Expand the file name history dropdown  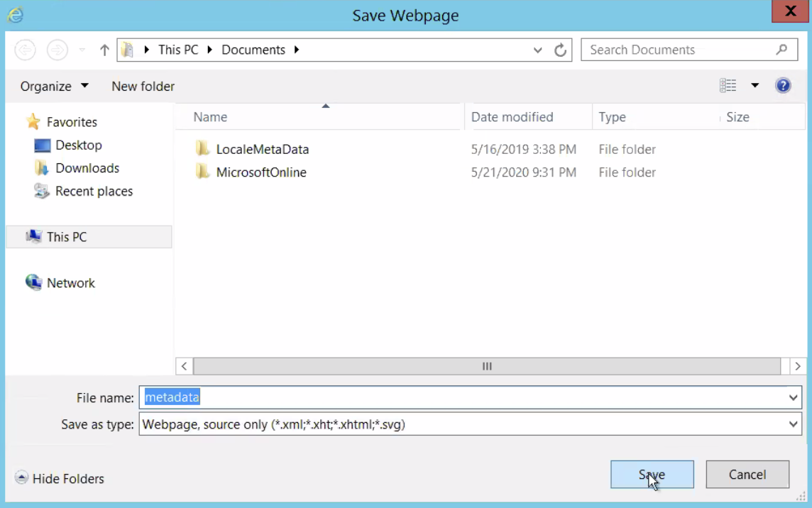793,397
